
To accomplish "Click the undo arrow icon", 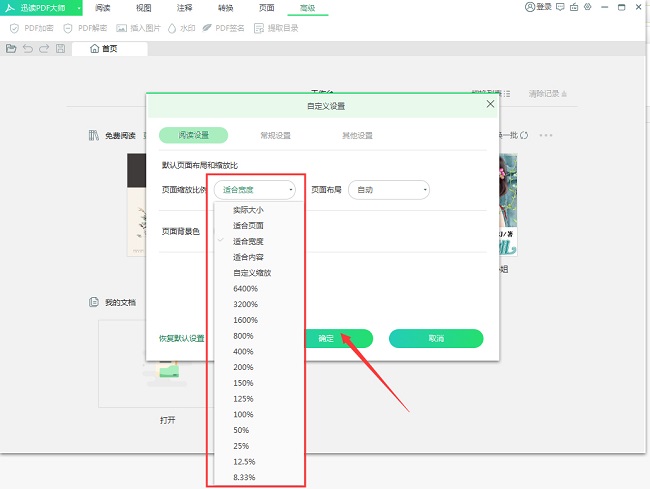I will click(x=28, y=48).
